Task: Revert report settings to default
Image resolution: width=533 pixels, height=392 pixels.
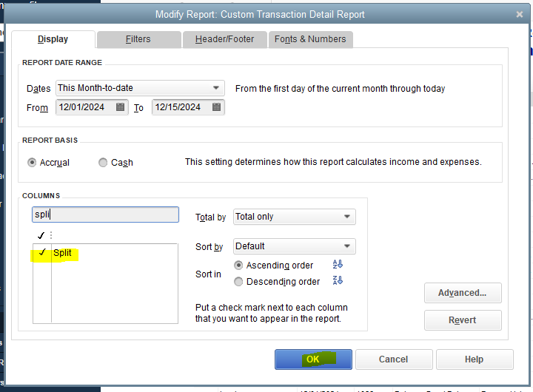Action: (x=463, y=320)
